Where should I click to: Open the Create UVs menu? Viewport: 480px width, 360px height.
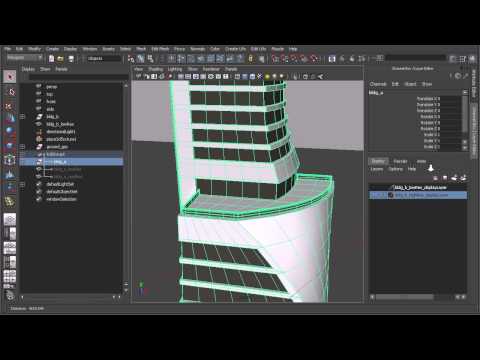235,49
